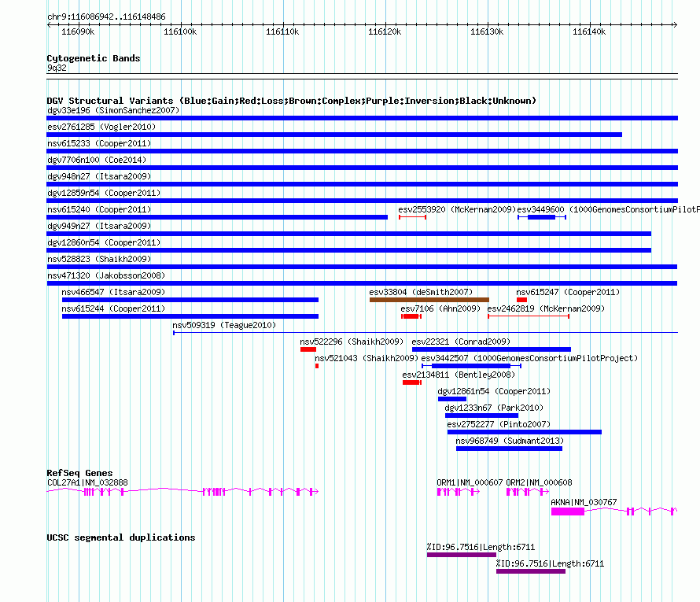Click the 116090k ruler tick label
The image size is (700, 602).
pyautogui.click(x=78, y=31)
